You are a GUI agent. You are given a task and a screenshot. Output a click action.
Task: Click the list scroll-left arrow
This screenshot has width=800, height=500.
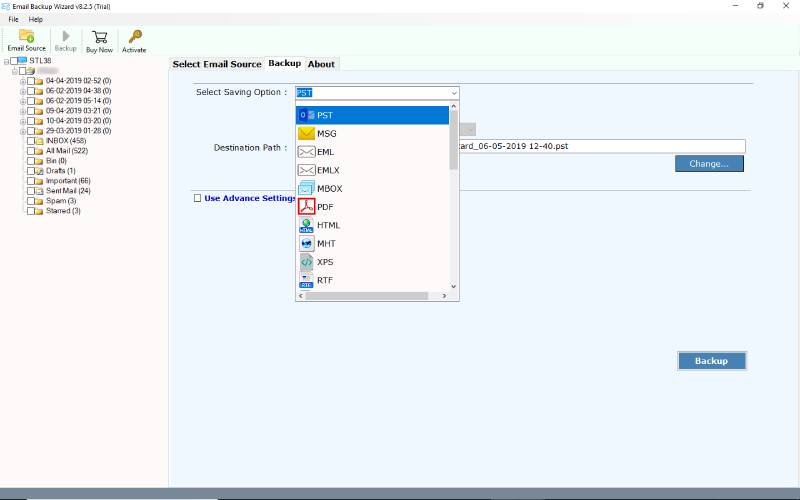coord(301,296)
